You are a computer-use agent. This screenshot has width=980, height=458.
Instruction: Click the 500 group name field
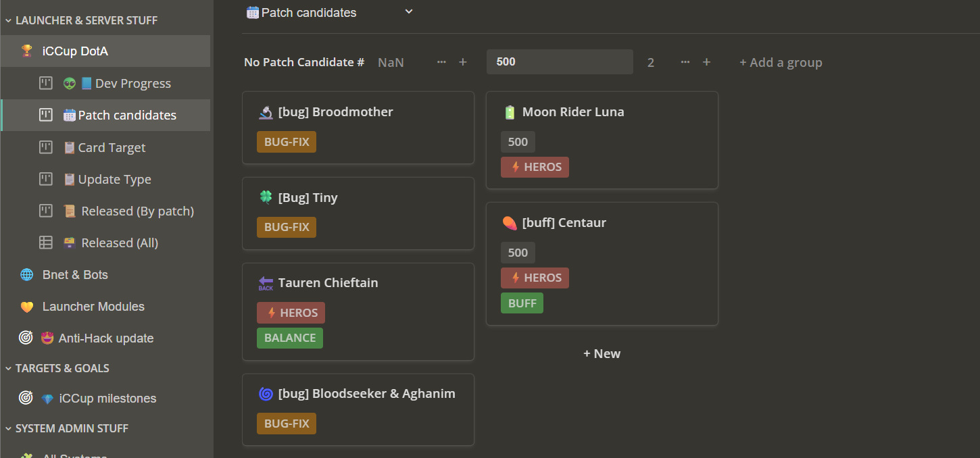(x=560, y=62)
